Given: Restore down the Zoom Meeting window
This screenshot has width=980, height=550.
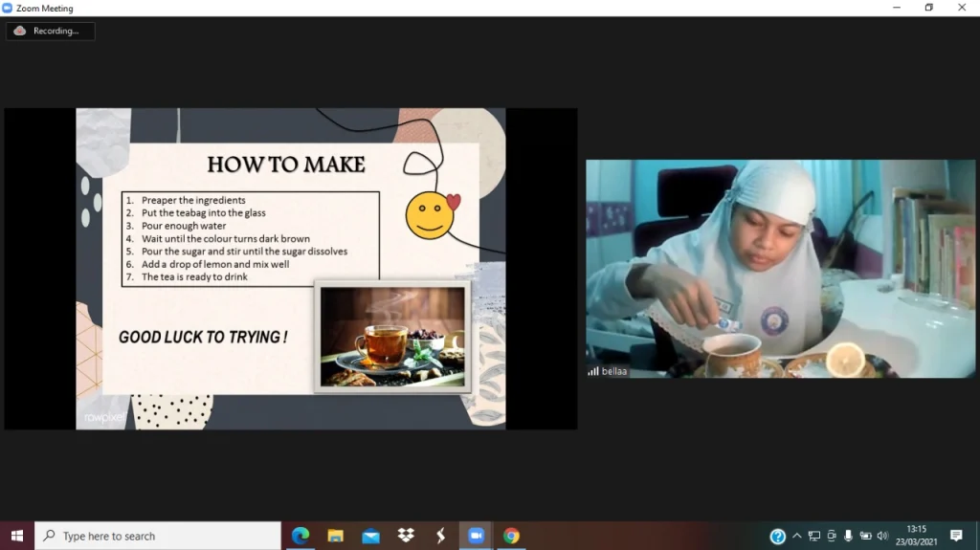Looking at the screenshot, I should [x=929, y=8].
